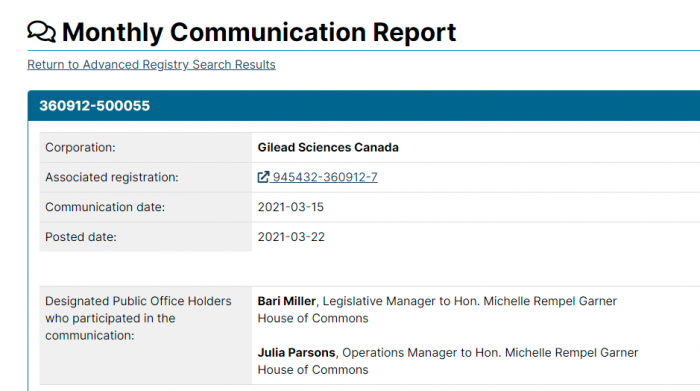Select Gilead Sciences Canada corporation name
700x391 pixels.
point(328,147)
